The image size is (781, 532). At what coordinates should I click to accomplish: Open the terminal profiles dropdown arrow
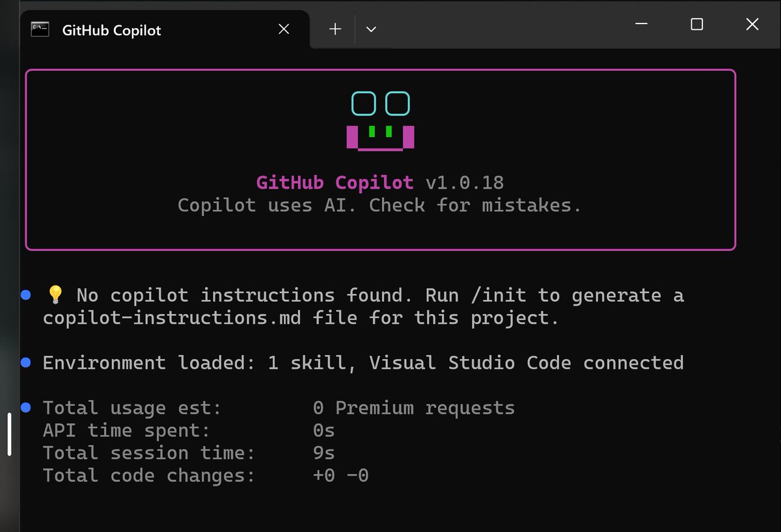pyautogui.click(x=371, y=29)
